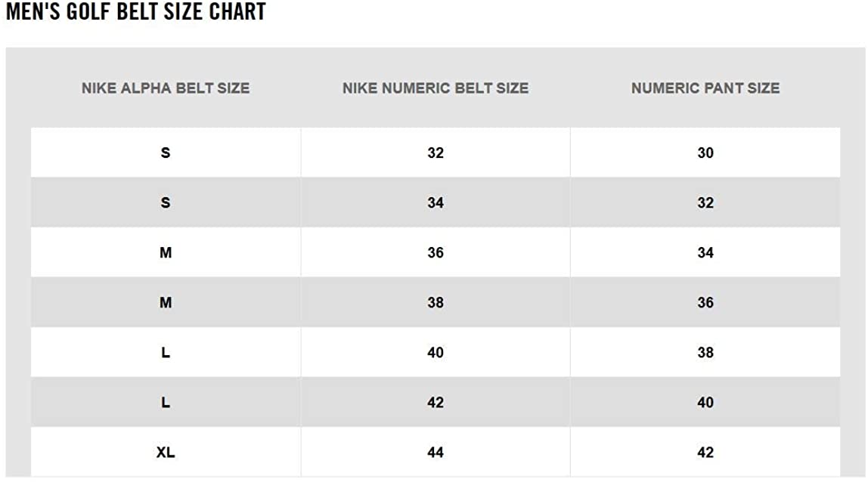Image resolution: width=868 pixels, height=482 pixels.
Task: Select the numeric pant size 32 cell
Action: click(705, 202)
